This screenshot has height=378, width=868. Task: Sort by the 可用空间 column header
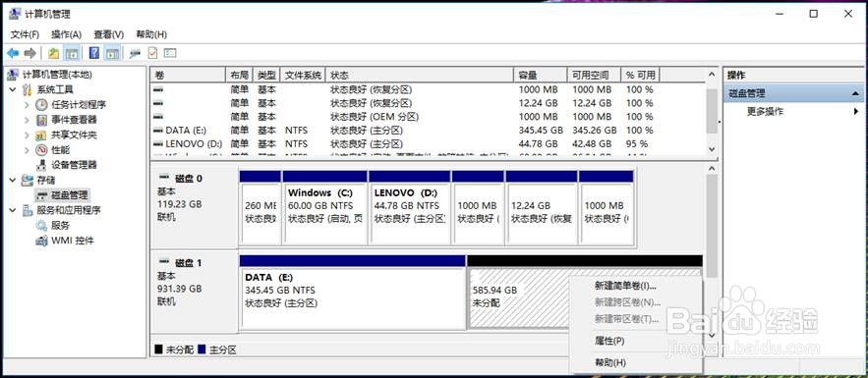[x=594, y=76]
